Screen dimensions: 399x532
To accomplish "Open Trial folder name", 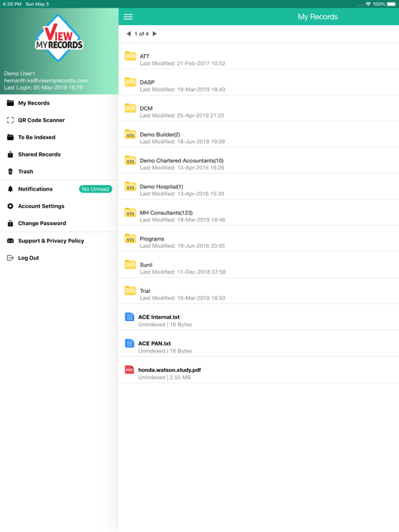I will click(145, 291).
